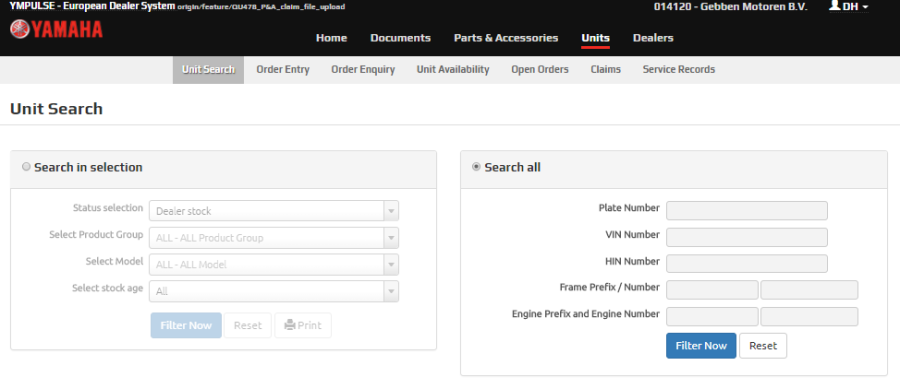900x389 pixels.
Task: Go to the Open Orders tab
Action: pos(540,69)
